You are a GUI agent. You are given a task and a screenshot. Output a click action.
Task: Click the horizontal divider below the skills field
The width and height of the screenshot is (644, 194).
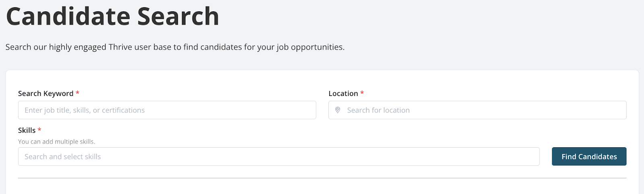322,178
